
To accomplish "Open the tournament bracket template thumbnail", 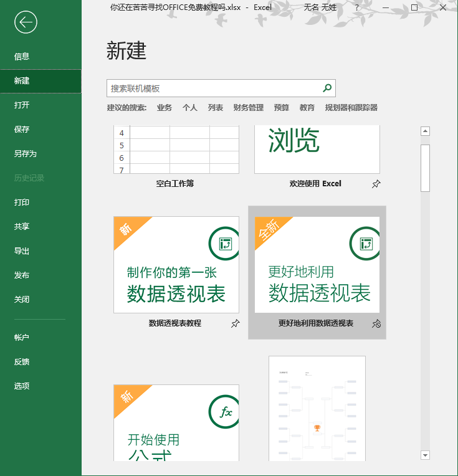I will [x=317, y=408].
